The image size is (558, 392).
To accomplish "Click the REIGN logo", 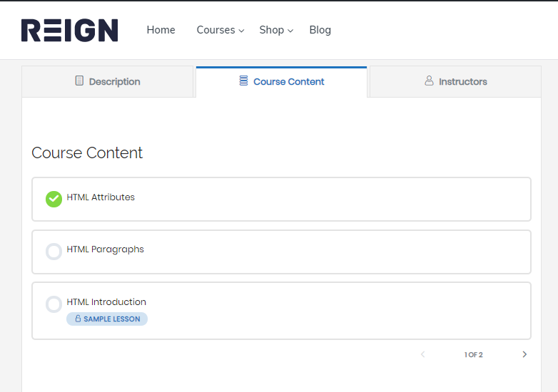I will 69,30.
